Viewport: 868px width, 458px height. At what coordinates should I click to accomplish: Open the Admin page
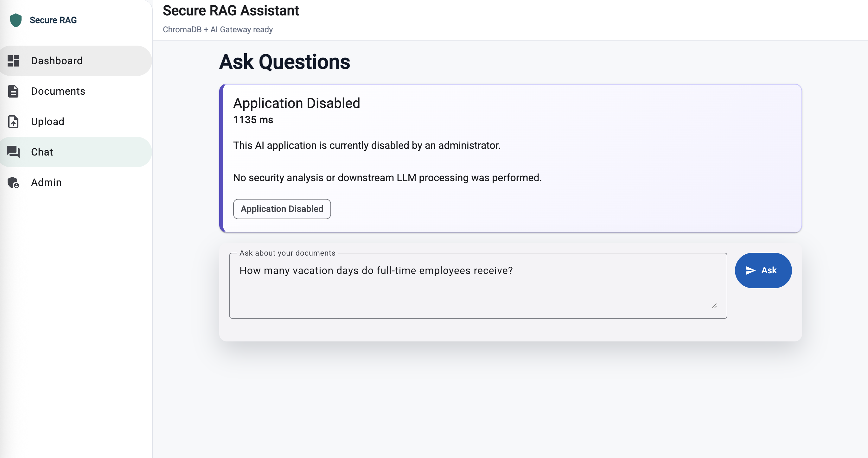(76, 182)
